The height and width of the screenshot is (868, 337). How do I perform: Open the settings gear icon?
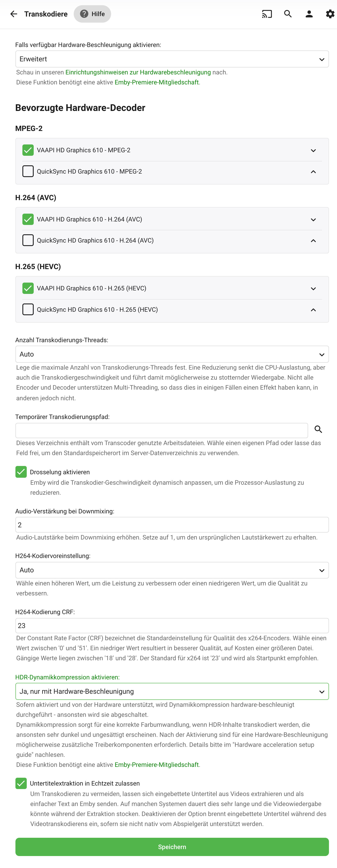coord(330,14)
